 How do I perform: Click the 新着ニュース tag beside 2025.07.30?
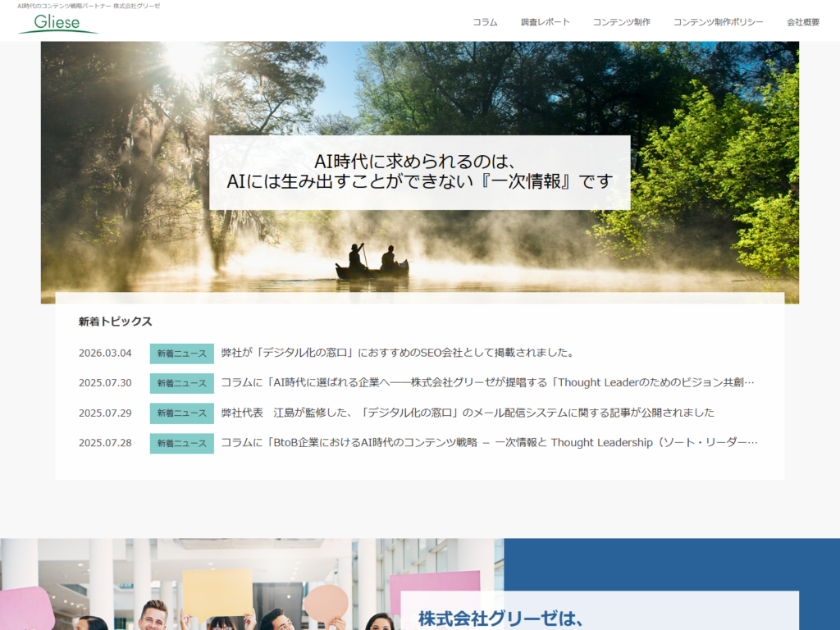pos(181,383)
